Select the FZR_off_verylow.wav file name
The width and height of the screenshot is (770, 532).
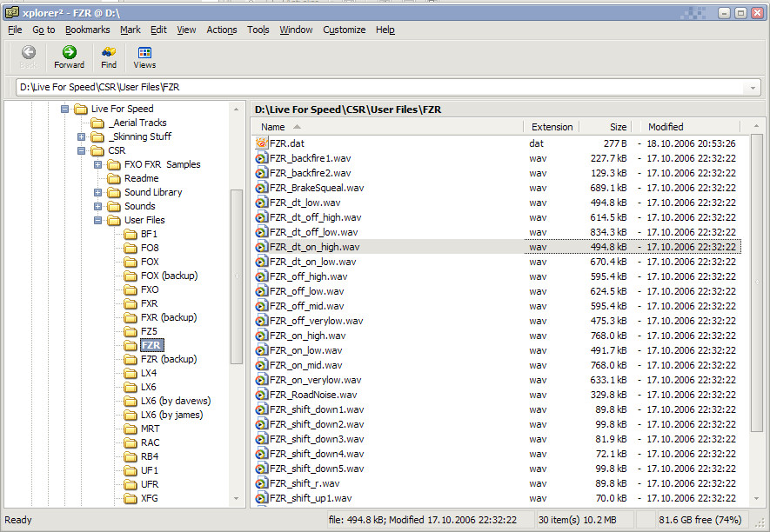pyautogui.click(x=316, y=321)
